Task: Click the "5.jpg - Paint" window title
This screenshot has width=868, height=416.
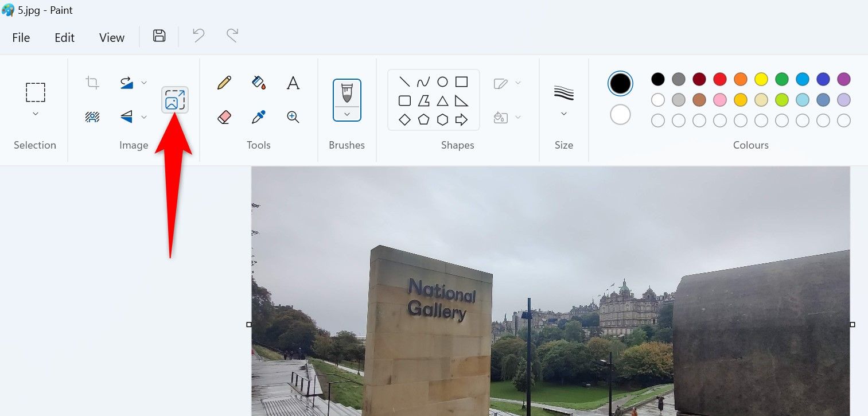Action: point(45,10)
